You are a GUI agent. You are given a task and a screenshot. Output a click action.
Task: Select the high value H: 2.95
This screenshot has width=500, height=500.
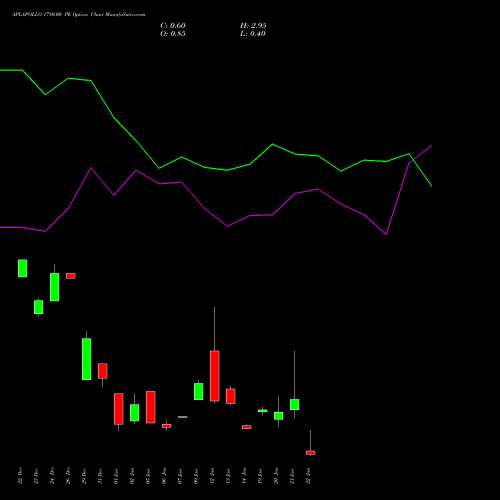tap(253, 26)
